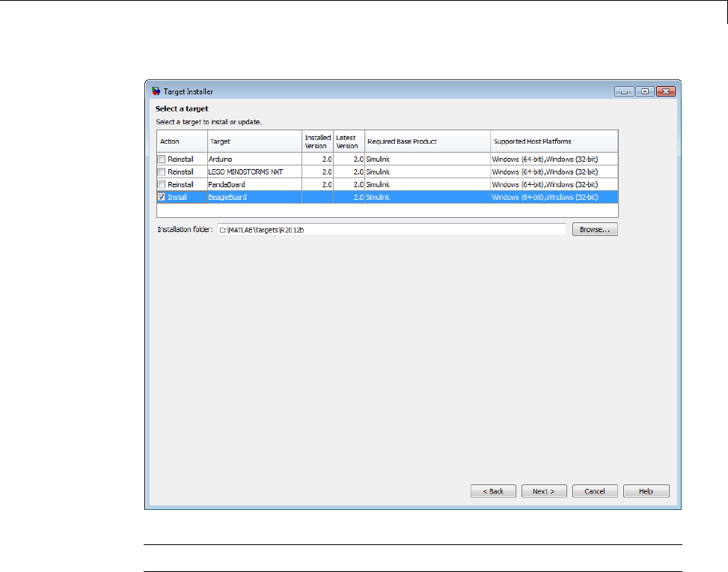Click the Installed Version column header
The height and width of the screenshot is (572, 728).
[x=317, y=142]
